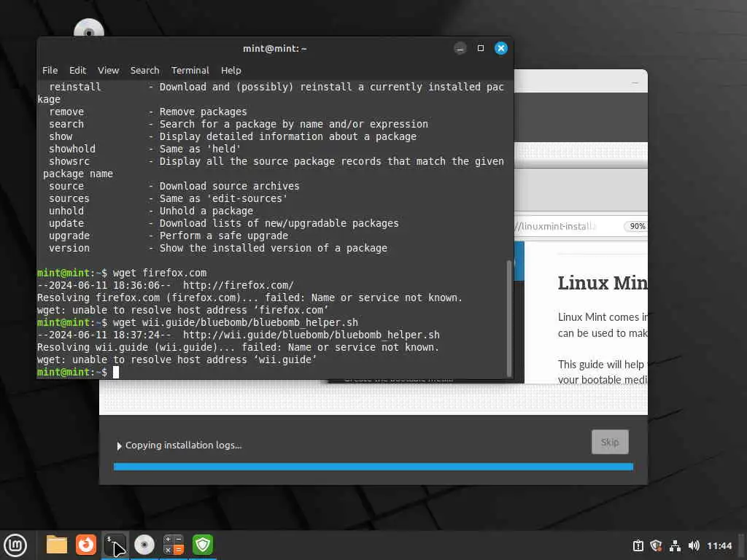Screen dimensions: 747x560
Task: Open the network connections tray icon
Action: [675, 545]
